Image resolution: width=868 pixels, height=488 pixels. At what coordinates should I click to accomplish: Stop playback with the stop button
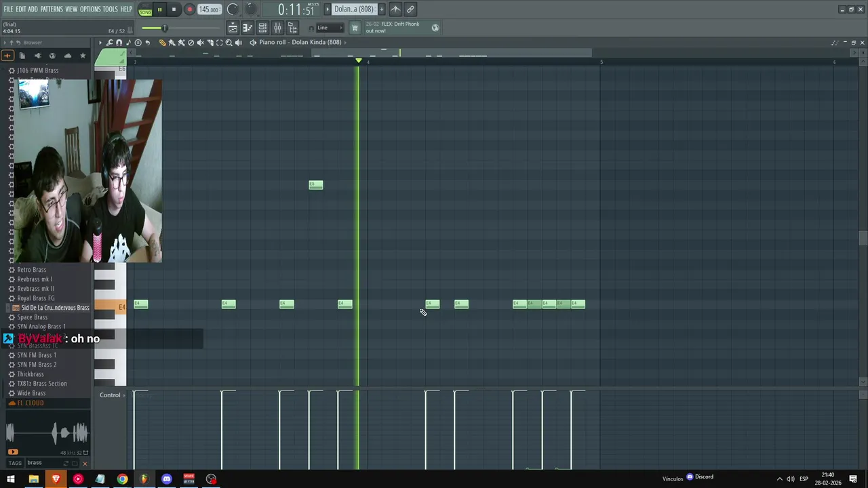(x=174, y=9)
